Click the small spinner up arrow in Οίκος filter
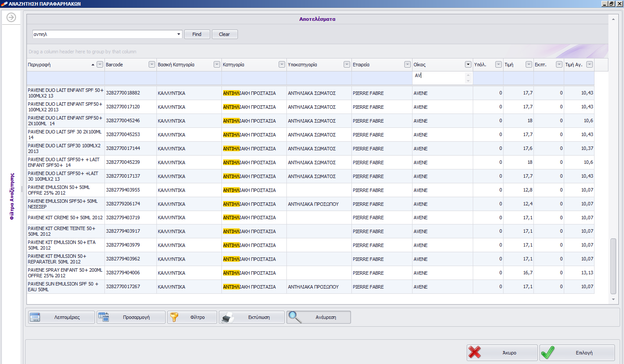The width and height of the screenshot is (624, 364). (468, 75)
